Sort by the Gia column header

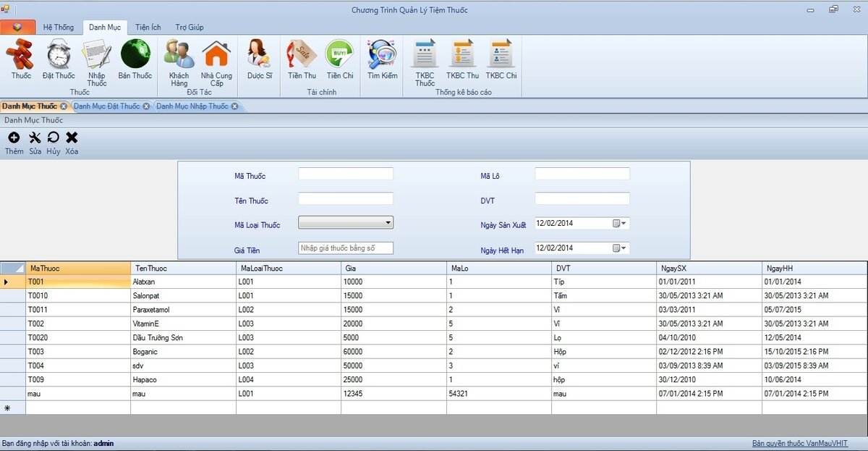[394, 268]
